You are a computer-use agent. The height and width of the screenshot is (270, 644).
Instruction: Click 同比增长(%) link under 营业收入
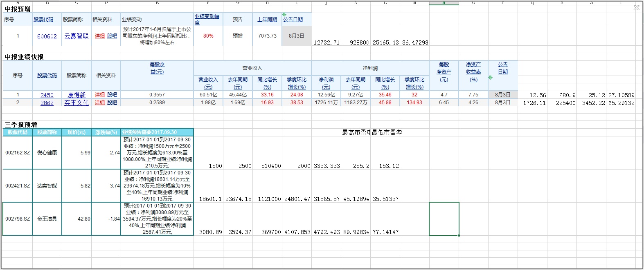[x=267, y=83]
